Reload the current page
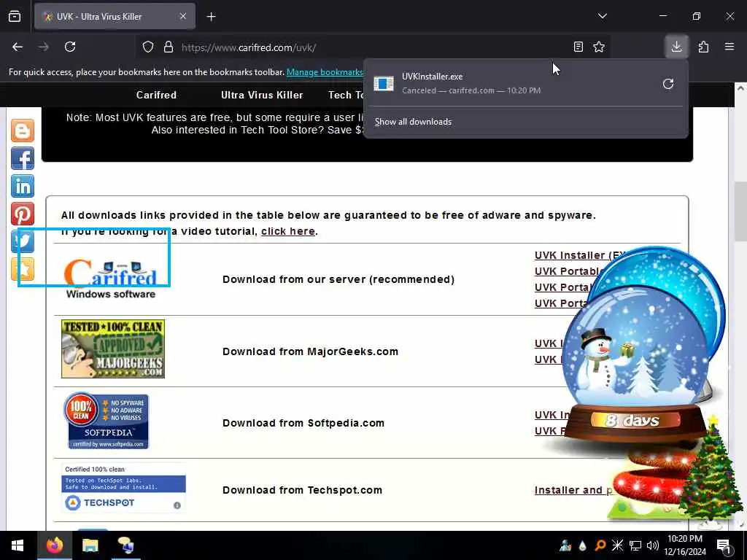Viewport: 747px width, 560px height. (70, 47)
